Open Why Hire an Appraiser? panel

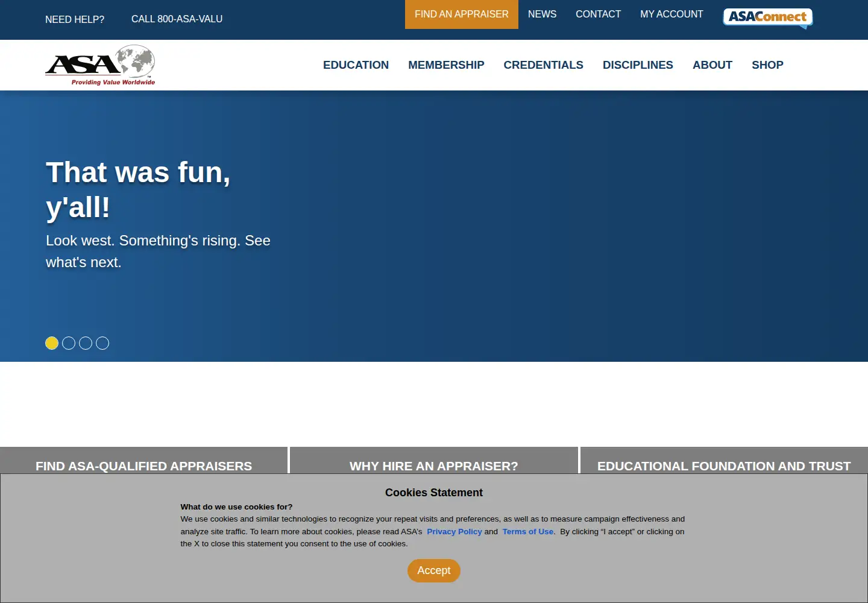pyautogui.click(x=434, y=461)
